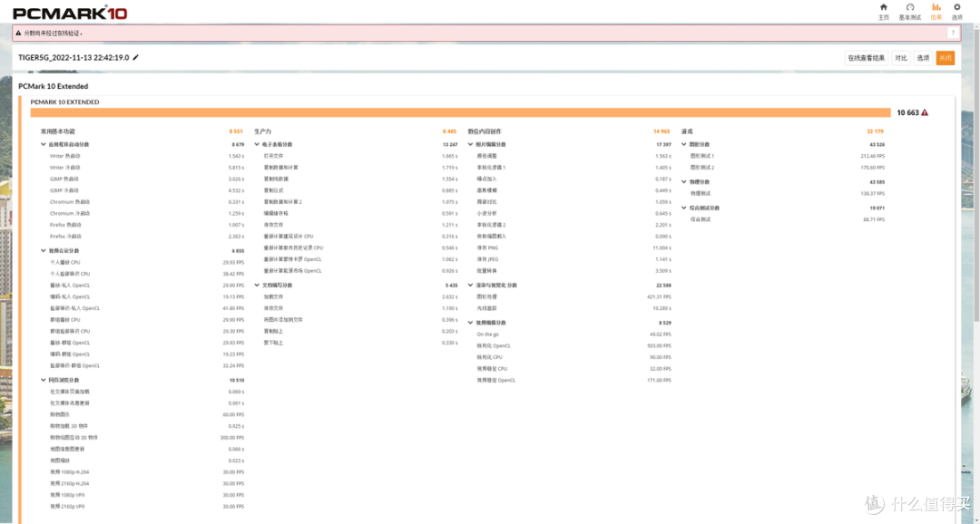This screenshot has width=980, height=524.
Task: Collapse the 视频会议分数 section
Action: tap(44, 250)
